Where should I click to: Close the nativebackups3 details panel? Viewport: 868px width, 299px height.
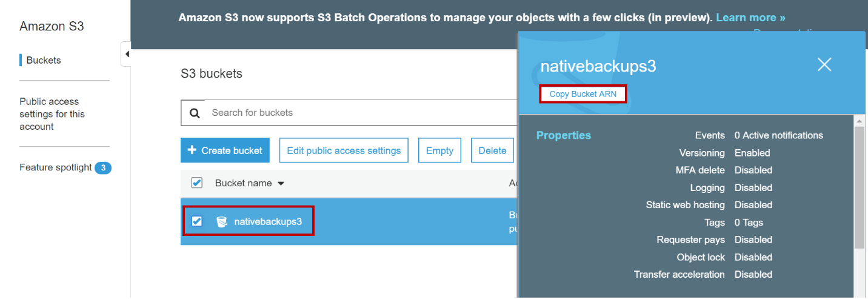point(824,65)
